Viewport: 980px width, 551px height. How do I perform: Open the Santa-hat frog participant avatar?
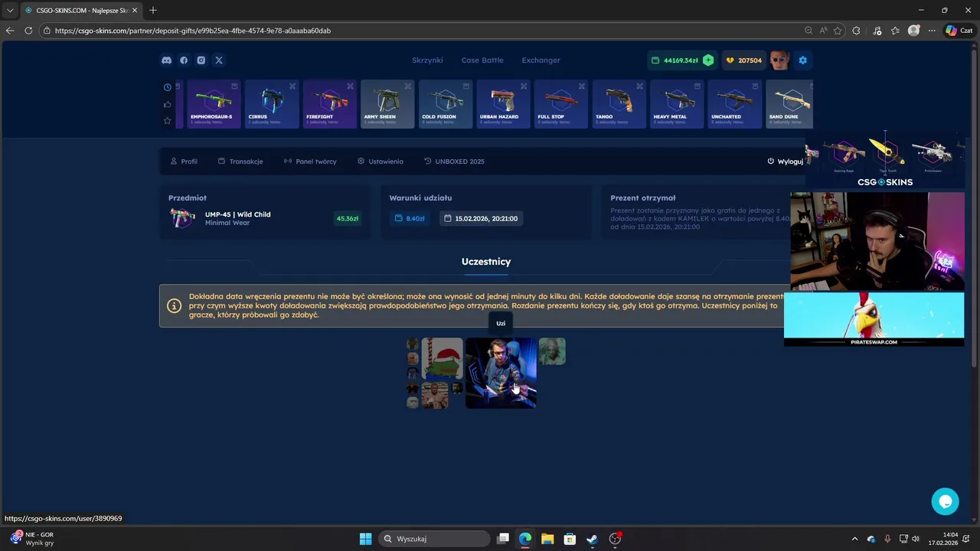click(x=443, y=359)
